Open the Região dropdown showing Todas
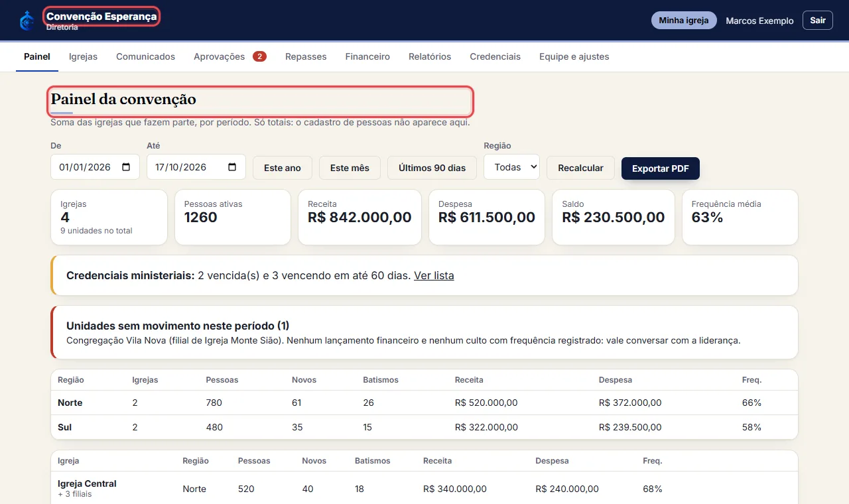This screenshot has width=849, height=504. pyautogui.click(x=511, y=167)
